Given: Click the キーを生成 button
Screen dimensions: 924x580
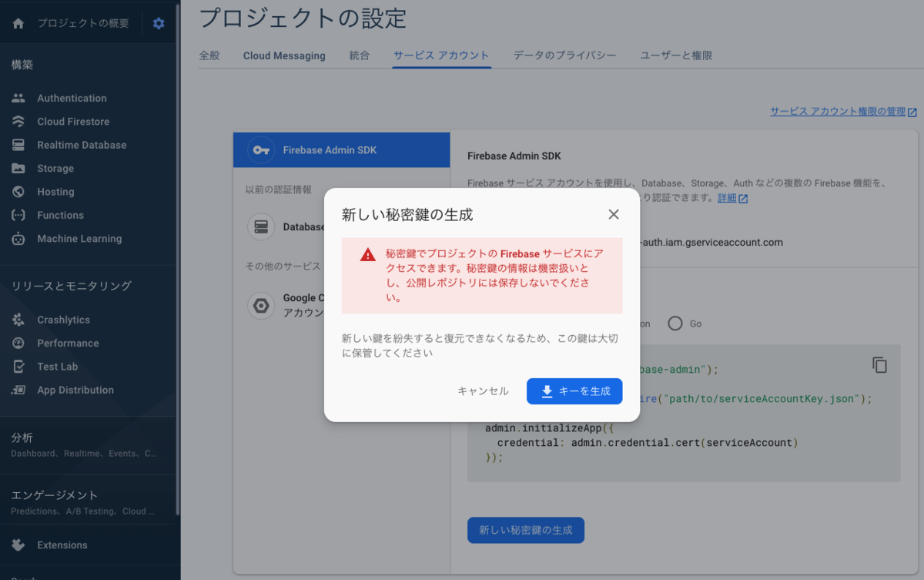Looking at the screenshot, I should point(574,391).
